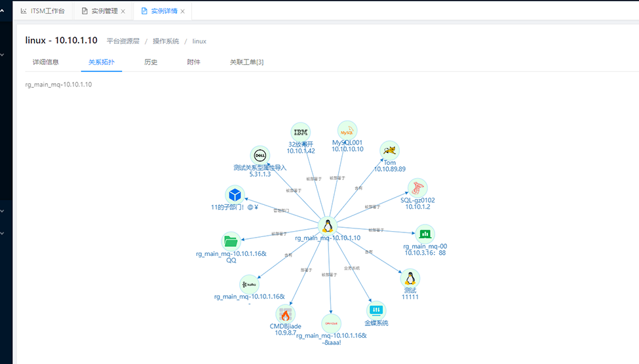Expand the third sidebar chevron
The image size is (639, 364).
2,211
